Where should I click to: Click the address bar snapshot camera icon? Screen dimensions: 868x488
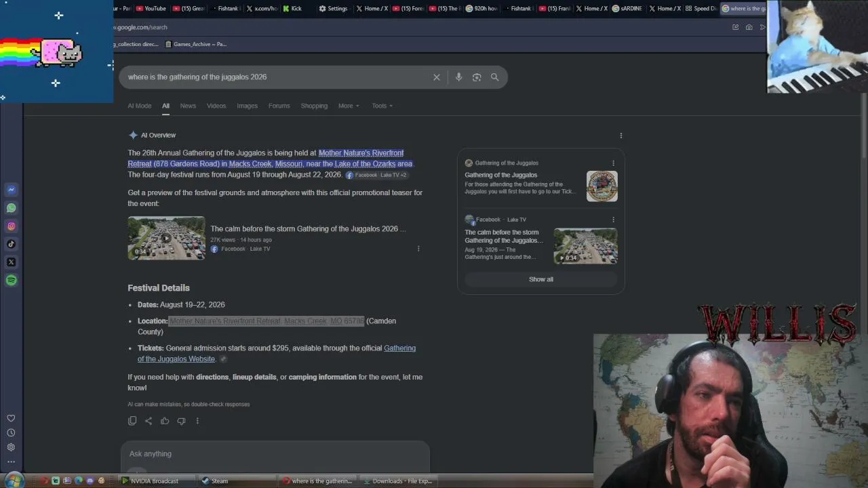pos(749,27)
